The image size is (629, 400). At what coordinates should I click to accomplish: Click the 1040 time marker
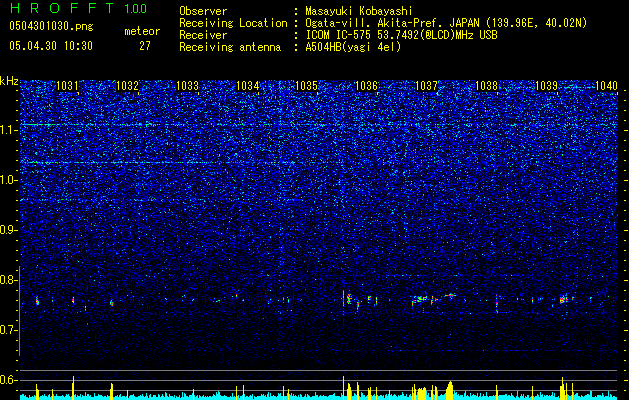coord(606,85)
